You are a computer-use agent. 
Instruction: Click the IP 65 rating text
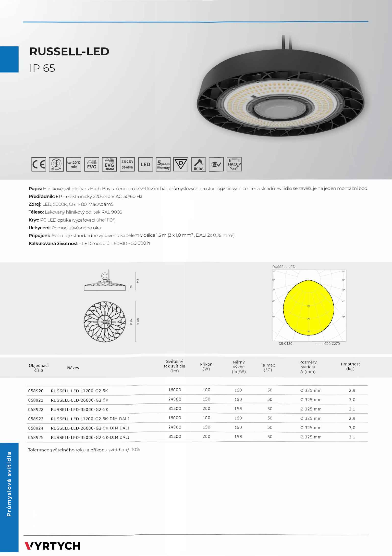pos(42,68)
